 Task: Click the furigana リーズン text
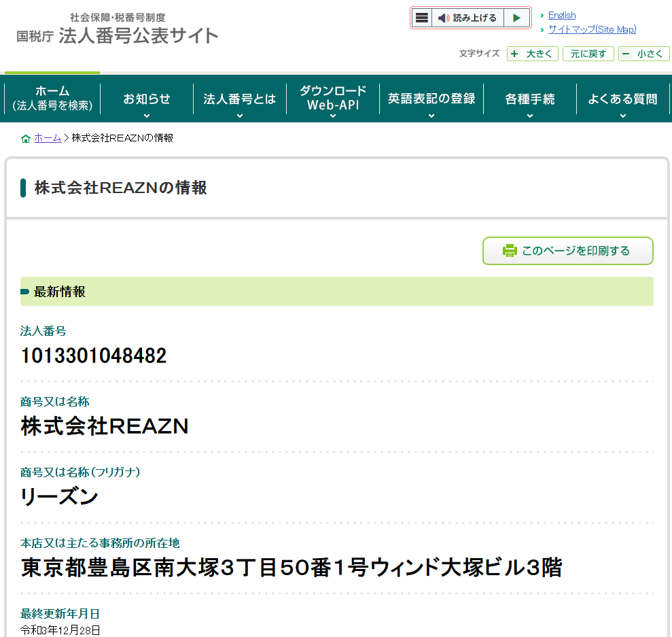pyautogui.click(x=60, y=497)
